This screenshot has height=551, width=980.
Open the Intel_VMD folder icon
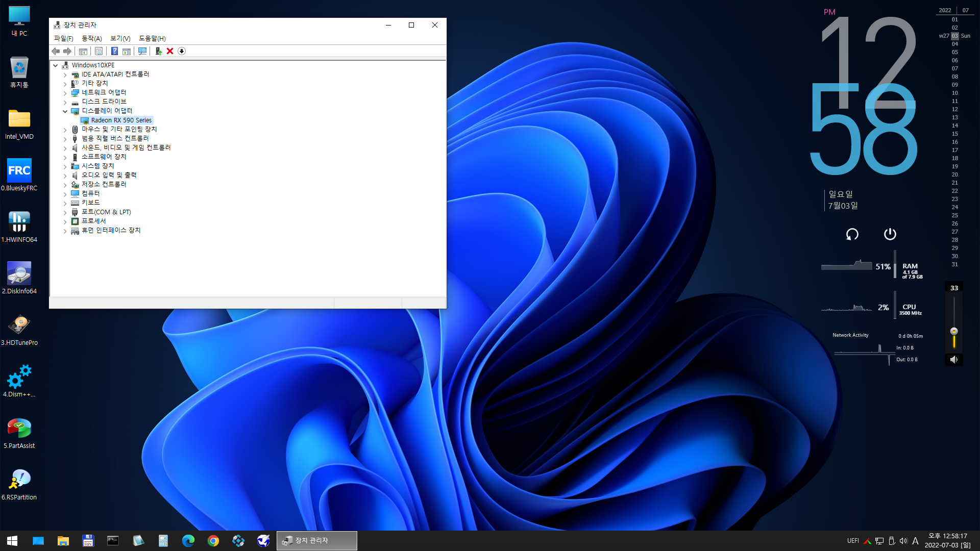click(19, 124)
